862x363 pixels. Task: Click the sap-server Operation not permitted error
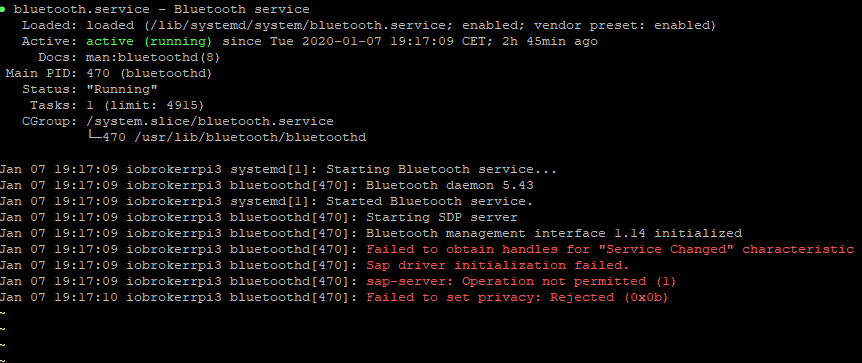[521, 281]
